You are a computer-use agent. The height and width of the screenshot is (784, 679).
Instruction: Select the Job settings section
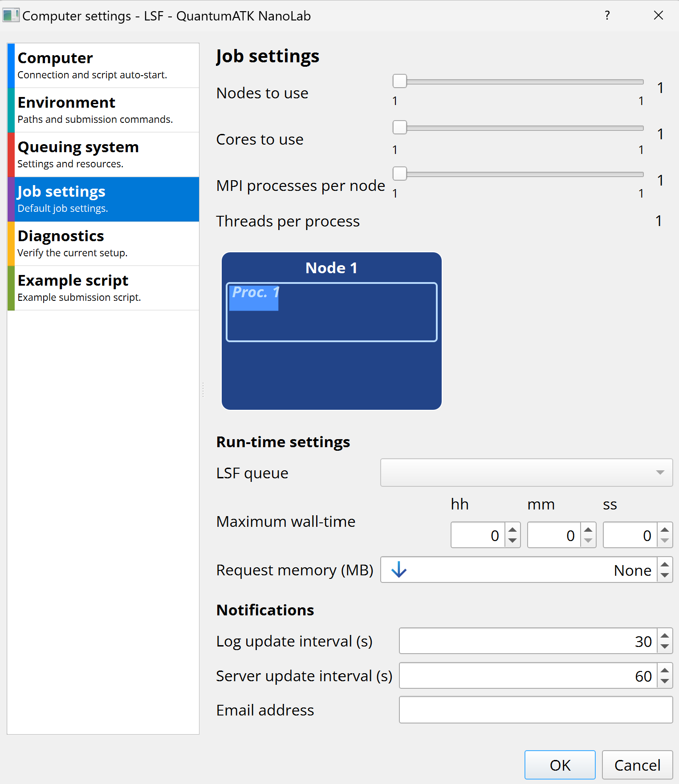(x=103, y=199)
